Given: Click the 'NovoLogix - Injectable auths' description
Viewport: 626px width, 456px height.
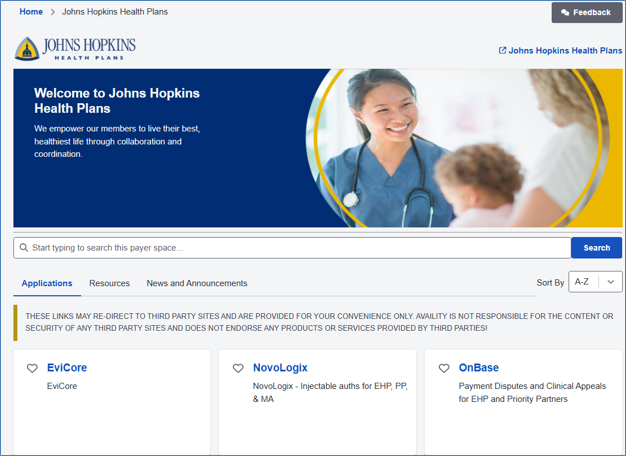Looking at the screenshot, I should point(330,392).
